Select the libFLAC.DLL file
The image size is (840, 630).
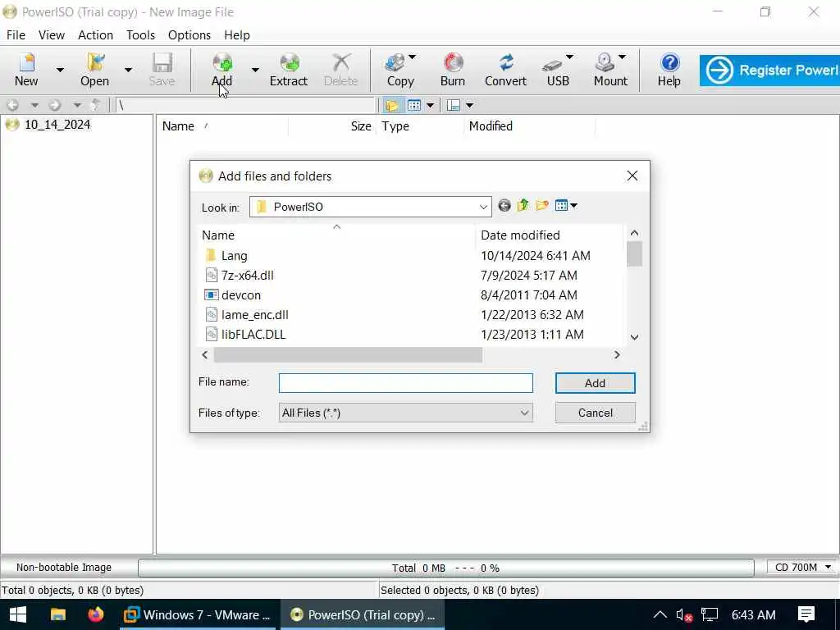[253, 335]
